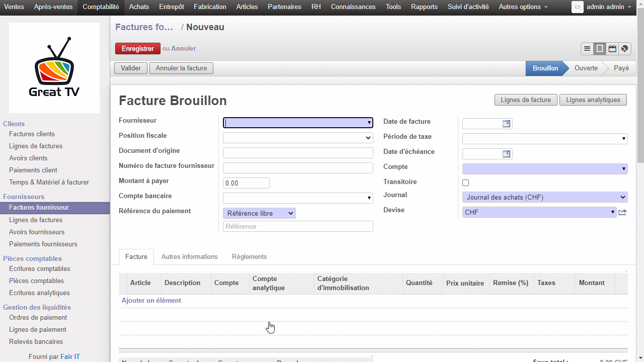The image size is (644, 362).
Task: Expand the Devise CHF dropdown arrow
Action: (x=612, y=212)
